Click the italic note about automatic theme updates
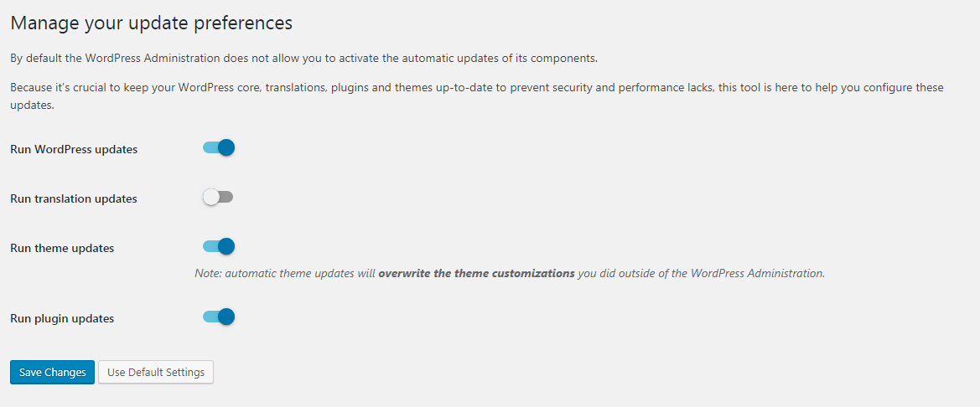Image resolution: width=980 pixels, height=407 pixels. pyautogui.click(x=510, y=273)
